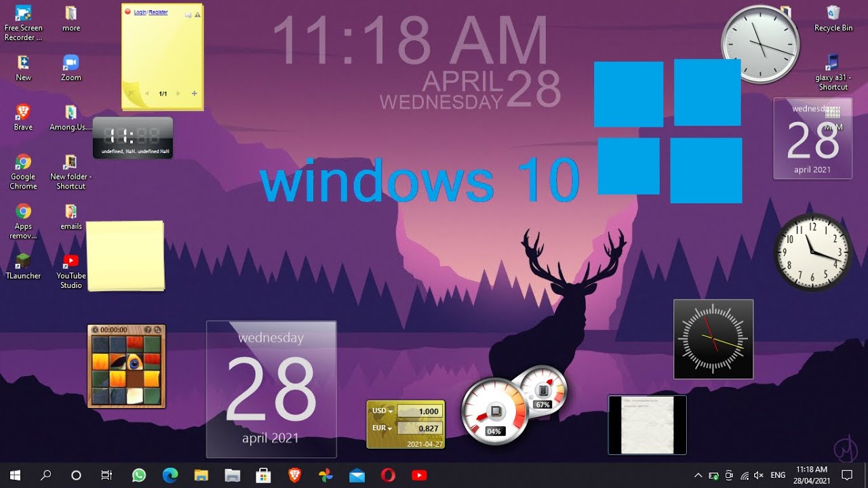Click the small calendar gadget April 2021

click(813, 138)
